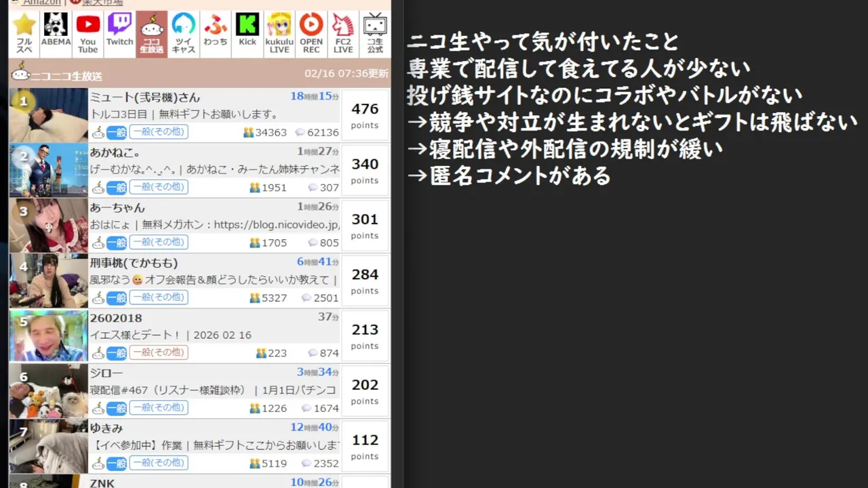Open rank 2 あかねこ。 thumbnail
Image resolution: width=868 pixels, height=488 pixels.
(x=49, y=169)
